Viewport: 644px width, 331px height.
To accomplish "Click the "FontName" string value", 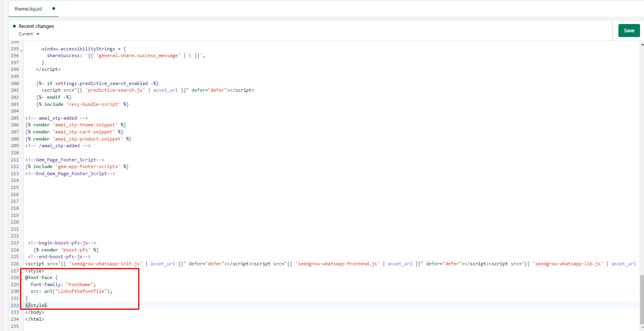I will (80, 285).
